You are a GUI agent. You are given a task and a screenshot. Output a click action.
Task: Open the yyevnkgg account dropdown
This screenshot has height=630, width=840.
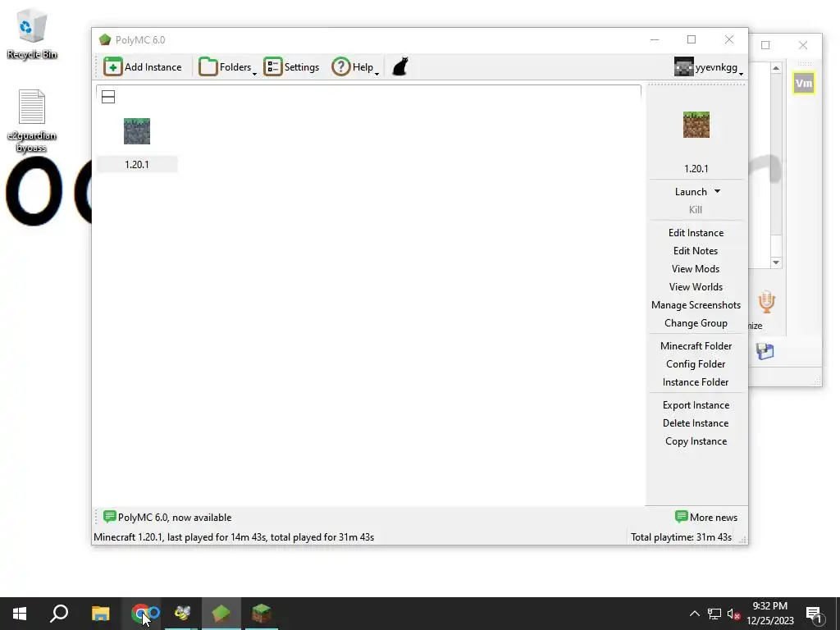tap(709, 67)
